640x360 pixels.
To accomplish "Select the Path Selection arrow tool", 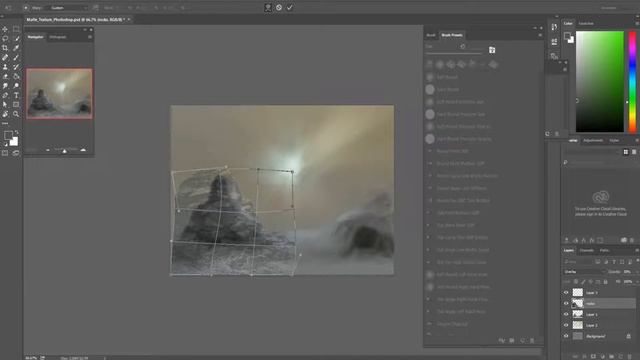I will (5, 104).
